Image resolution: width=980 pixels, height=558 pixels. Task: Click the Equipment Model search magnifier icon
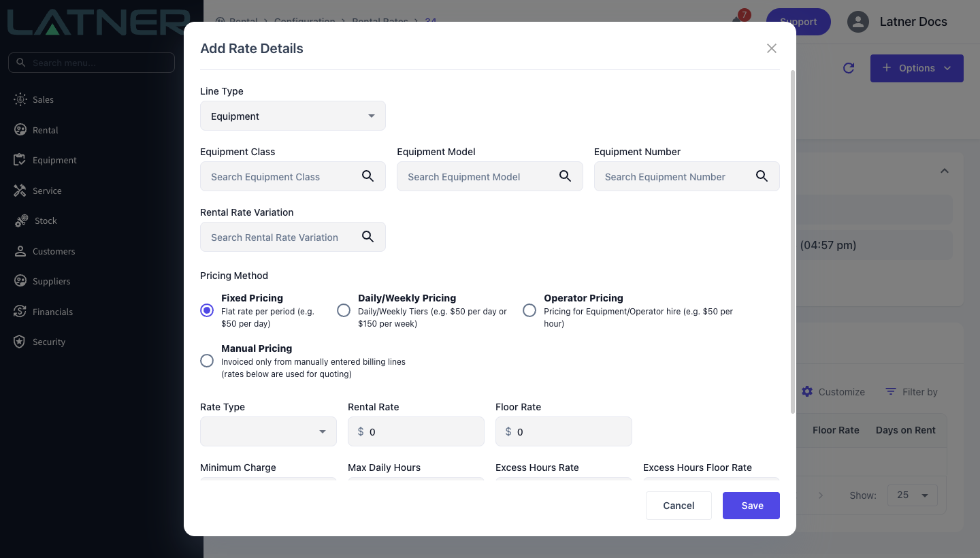565,176
